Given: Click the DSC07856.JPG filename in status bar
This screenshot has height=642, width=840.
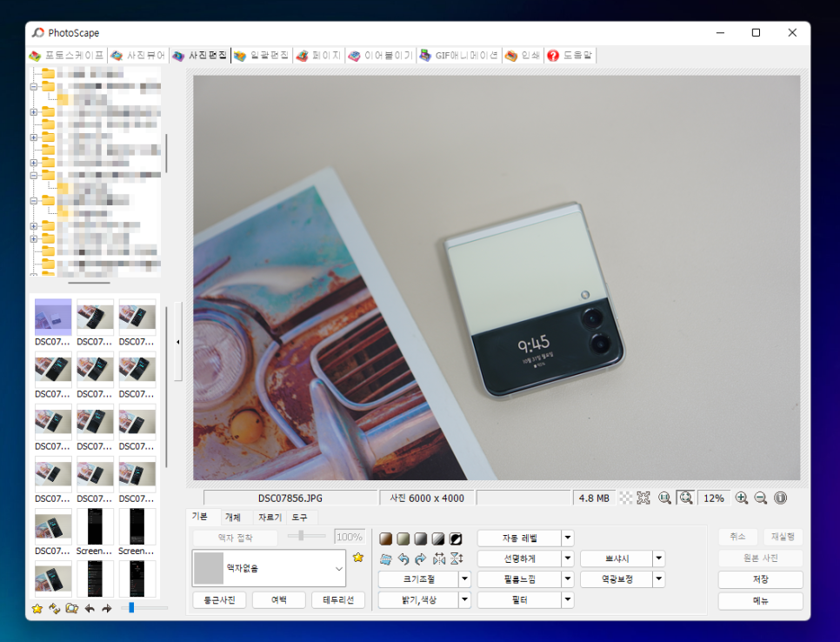Looking at the screenshot, I should click(290, 498).
